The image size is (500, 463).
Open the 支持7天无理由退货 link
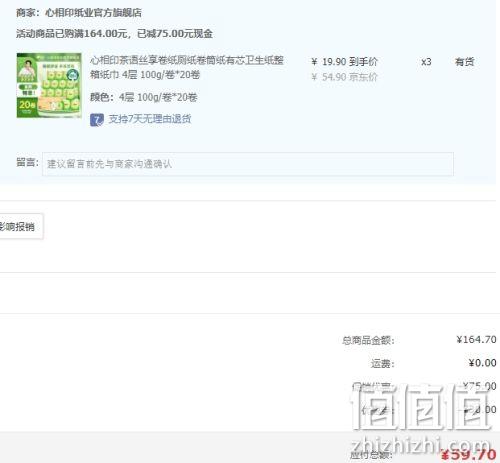click(x=150, y=119)
